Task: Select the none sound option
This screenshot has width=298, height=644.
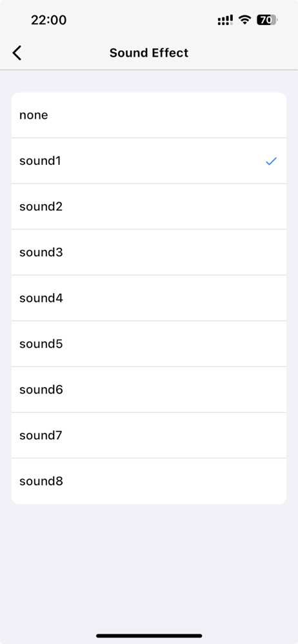Action: [149, 115]
